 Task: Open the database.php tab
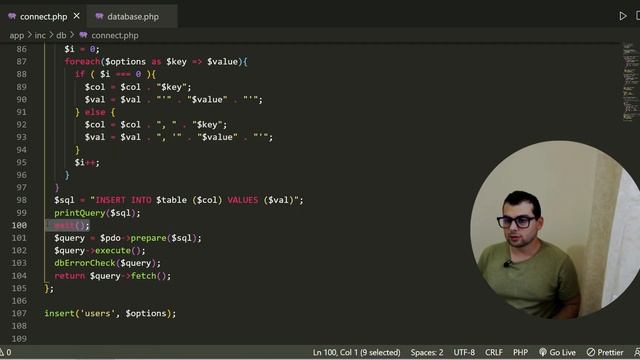(132, 16)
